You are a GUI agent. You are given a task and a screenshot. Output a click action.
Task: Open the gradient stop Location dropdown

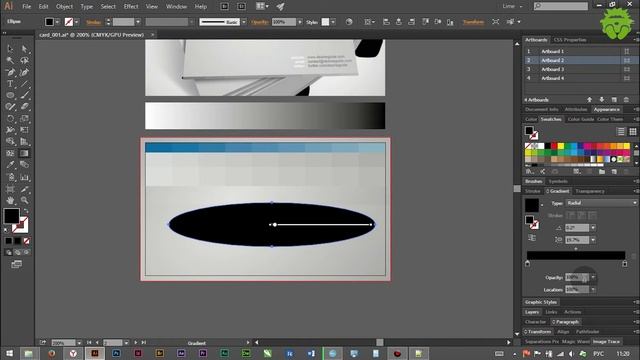593,290
